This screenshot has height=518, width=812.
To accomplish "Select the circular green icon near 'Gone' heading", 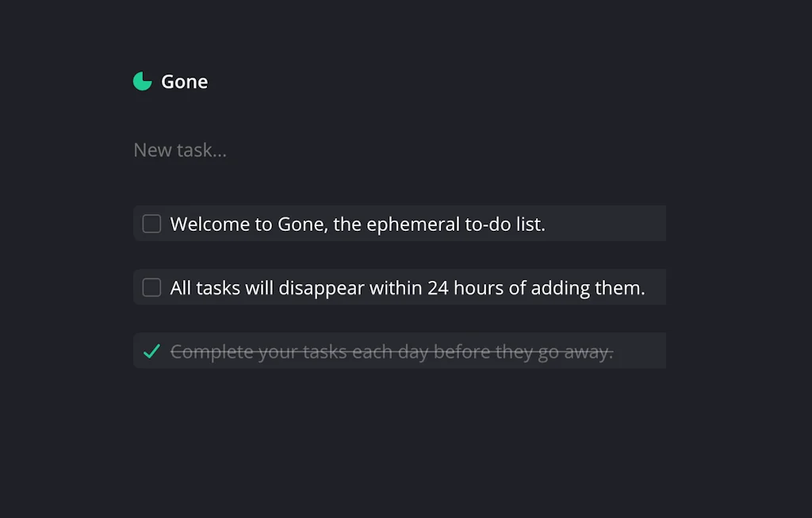I will (x=142, y=81).
